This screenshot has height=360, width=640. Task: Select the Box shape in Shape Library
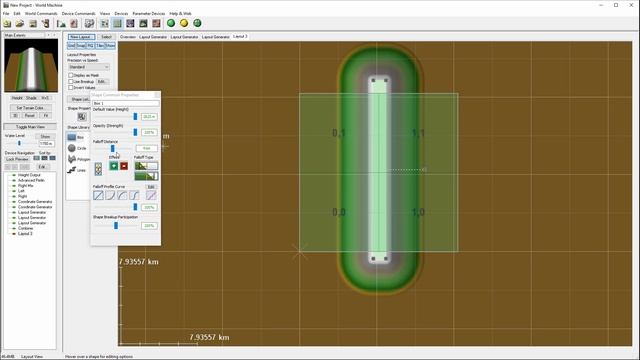pyautogui.click(x=76, y=138)
